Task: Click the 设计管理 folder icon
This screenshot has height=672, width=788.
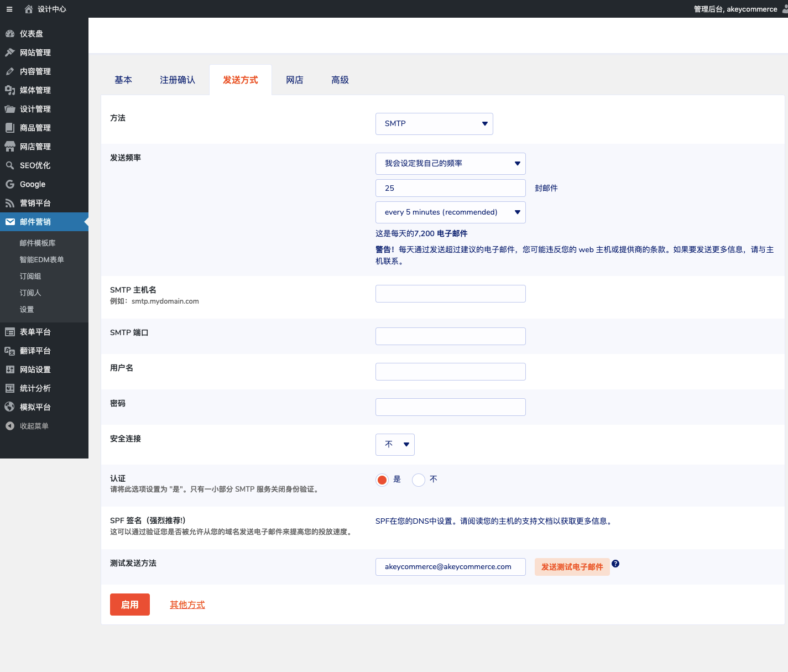Action: point(10,109)
